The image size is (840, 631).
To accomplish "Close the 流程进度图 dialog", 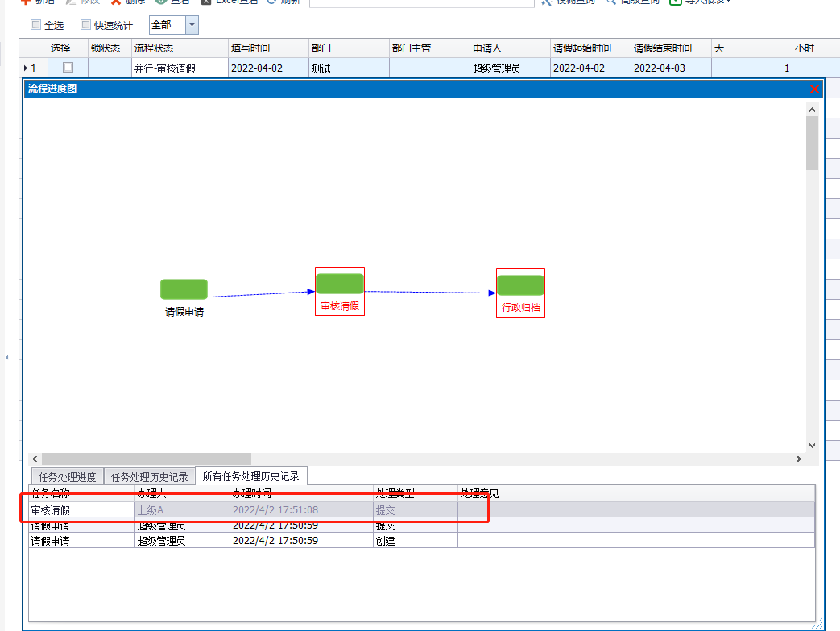I will tap(814, 89).
